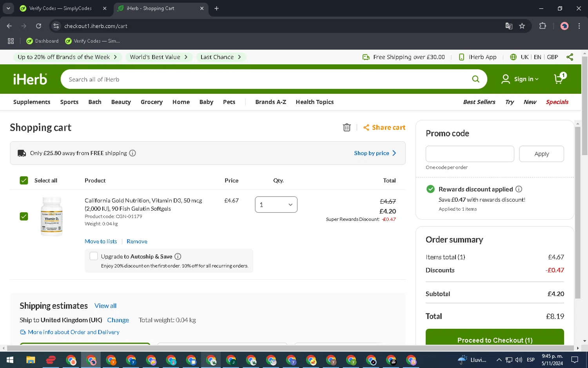Click the Vitamin D3 product thumbnail
This screenshot has height=368, width=588.
tap(51, 216)
